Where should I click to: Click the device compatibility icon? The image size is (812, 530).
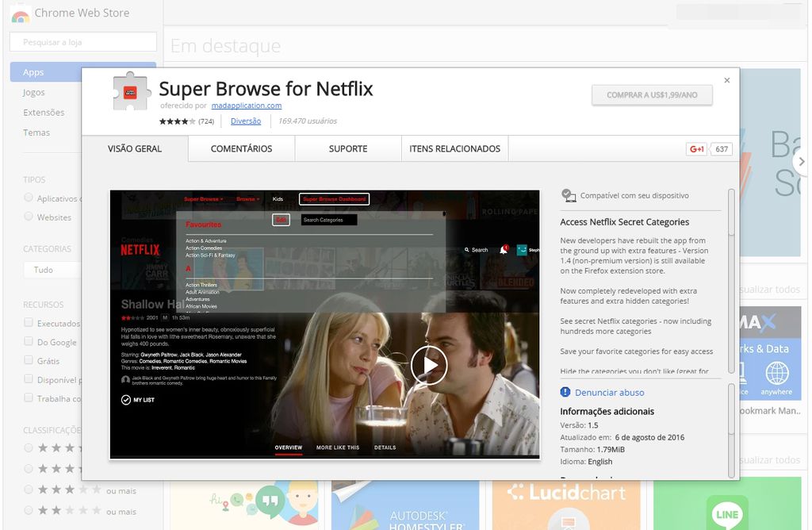[x=568, y=195]
